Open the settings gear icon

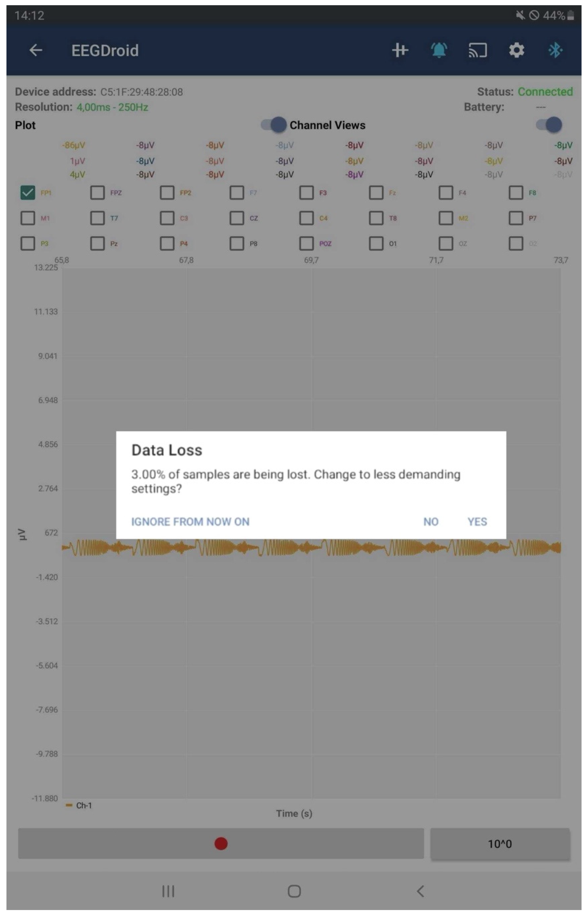point(516,50)
